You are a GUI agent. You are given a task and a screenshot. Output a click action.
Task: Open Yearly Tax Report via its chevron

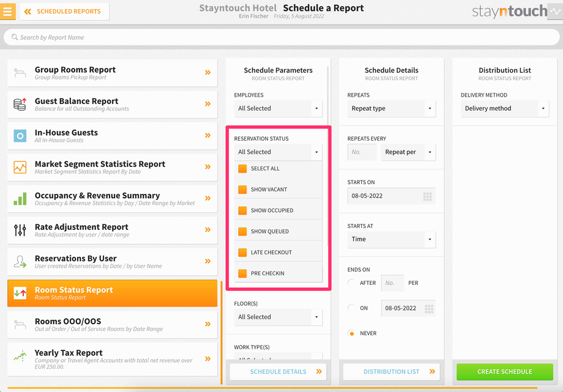pyautogui.click(x=207, y=358)
